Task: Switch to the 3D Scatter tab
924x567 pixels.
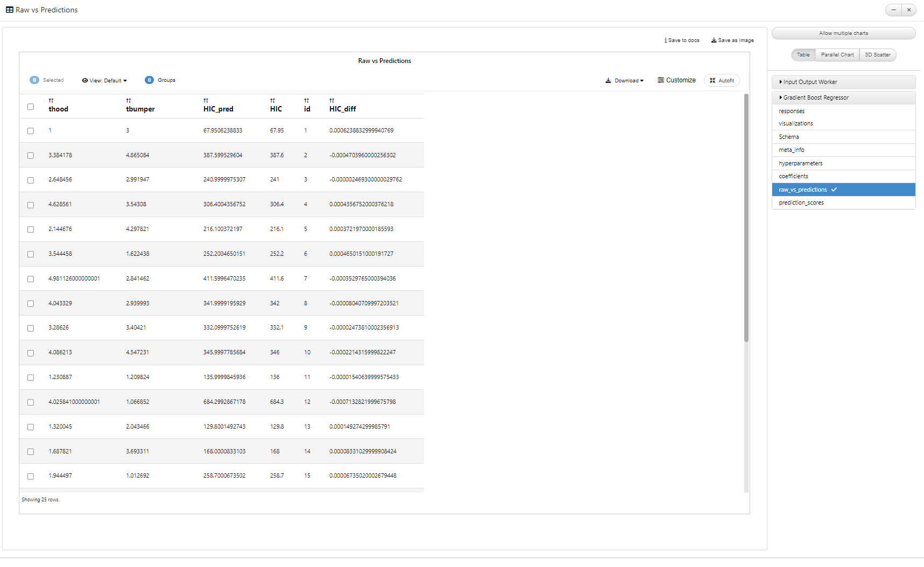Action: click(877, 55)
